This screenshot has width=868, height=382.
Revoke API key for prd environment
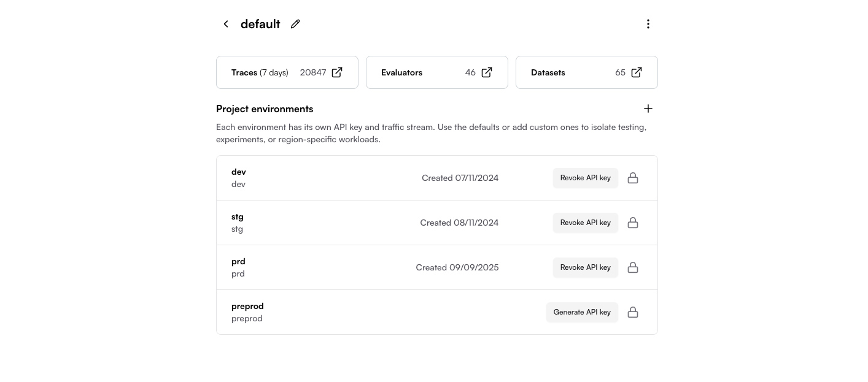(586, 267)
